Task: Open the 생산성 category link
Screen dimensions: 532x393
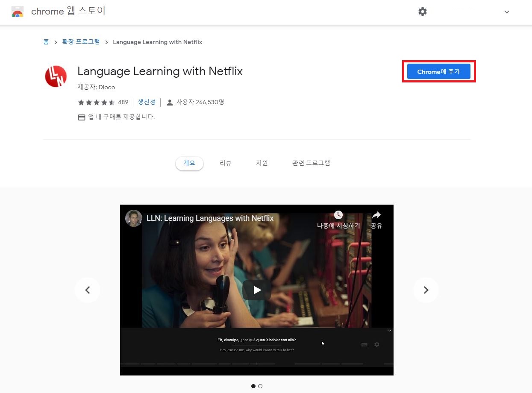Action: pos(147,102)
